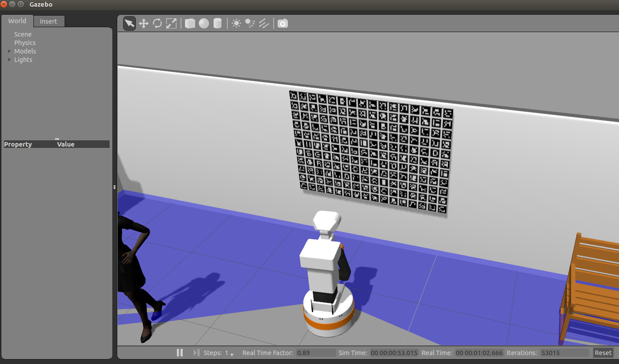This screenshot has width=619, height=364.
Task: Add a directional light
Action: pos(264,24)
